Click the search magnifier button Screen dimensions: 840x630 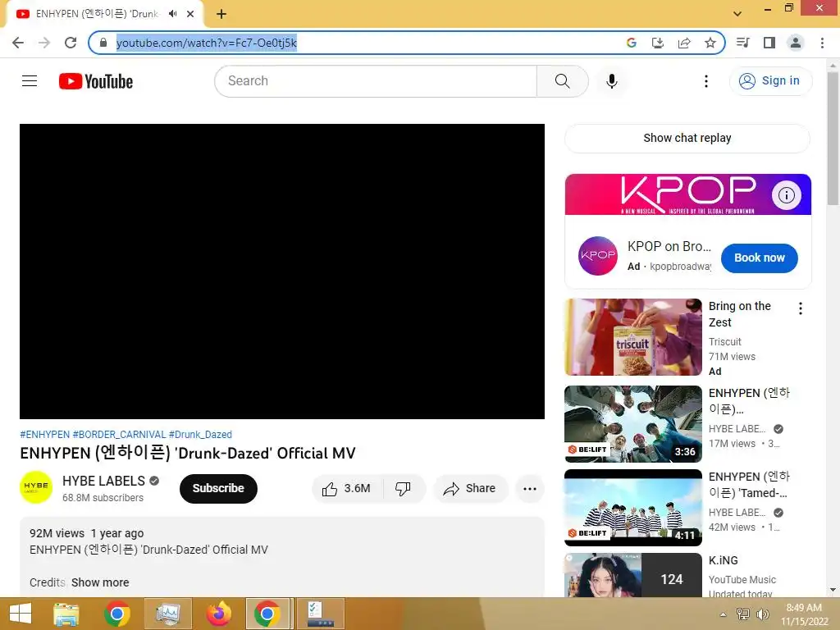(x=562, y=81)
